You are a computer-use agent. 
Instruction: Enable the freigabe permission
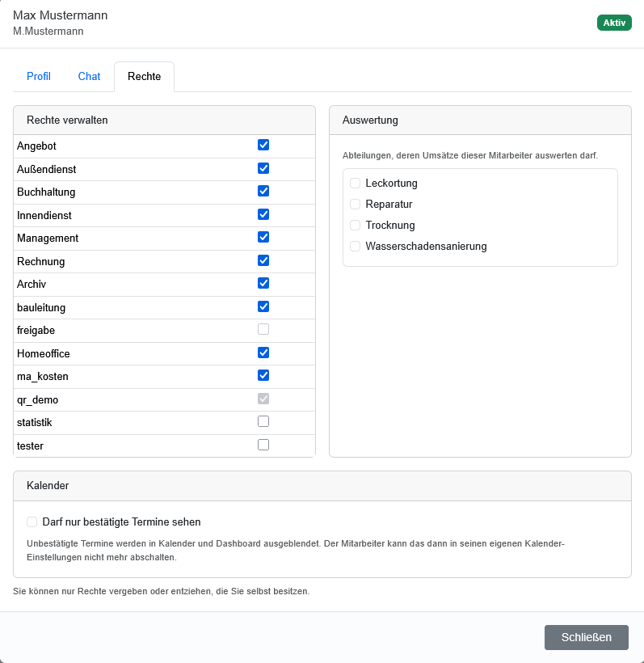(263, 329)
